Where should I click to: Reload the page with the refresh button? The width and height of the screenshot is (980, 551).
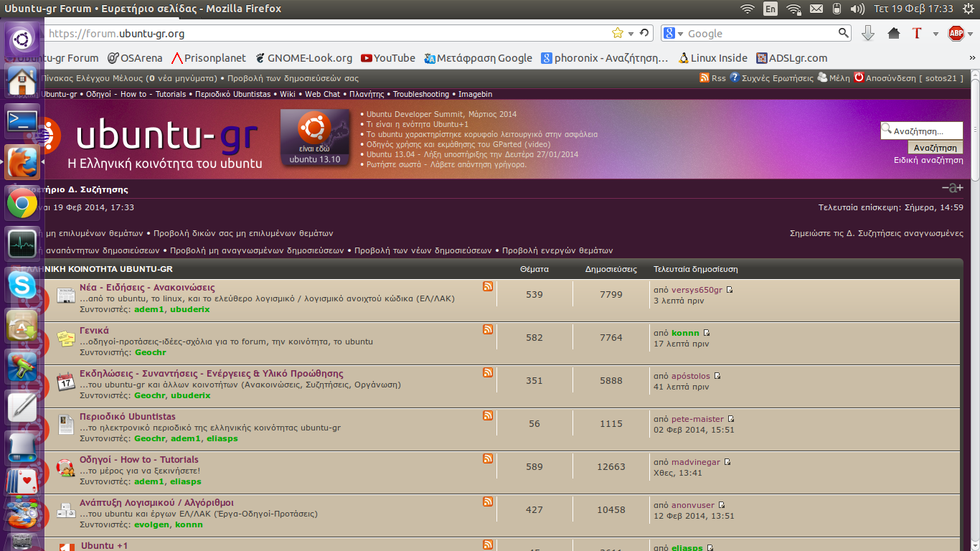(644, 33)
